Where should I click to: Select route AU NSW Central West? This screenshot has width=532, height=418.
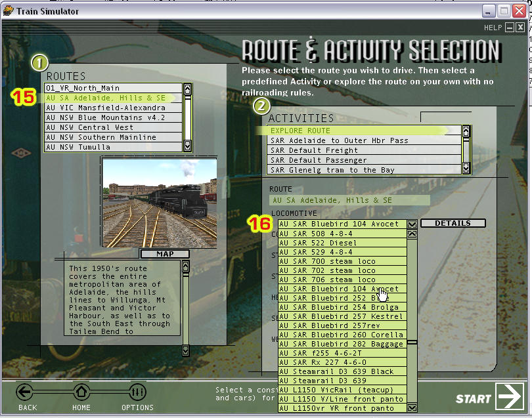(114, 127)
